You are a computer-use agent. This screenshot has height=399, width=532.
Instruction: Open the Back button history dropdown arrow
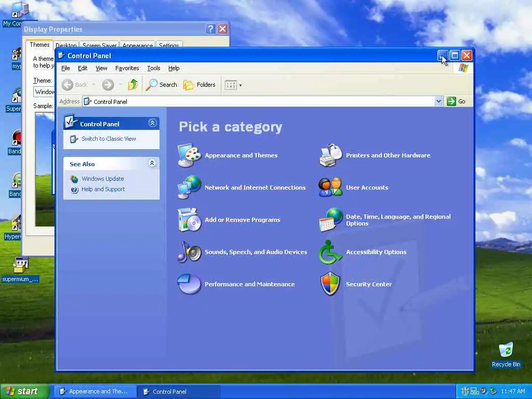pyautogui.click(x=94, y=85)
